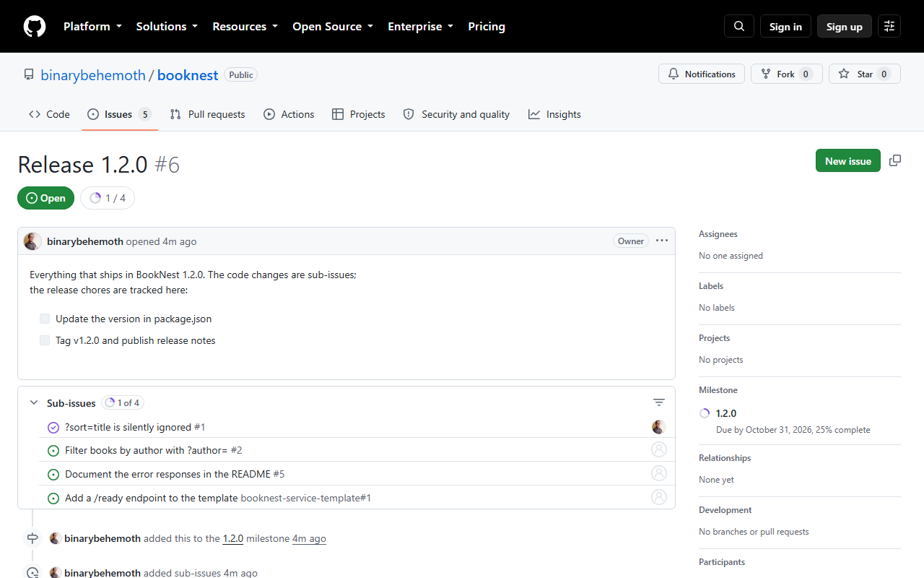Click the 1.2.0 milestone link in the timeline
924x578 pixels.
point(233,538)
